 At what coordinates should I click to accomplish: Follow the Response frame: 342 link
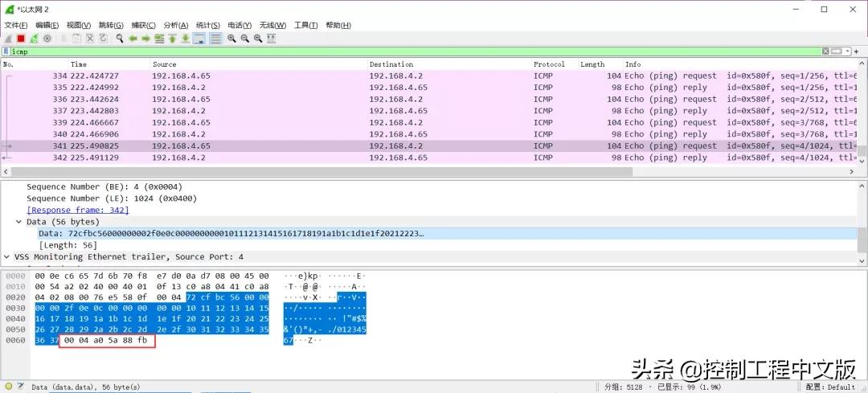coord(78,210)
